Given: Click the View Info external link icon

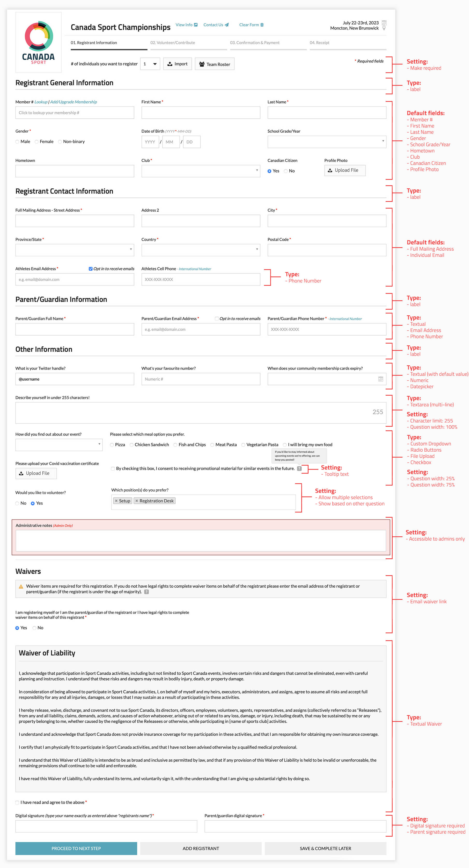Looking at the screenshot, I should [196, 25].
